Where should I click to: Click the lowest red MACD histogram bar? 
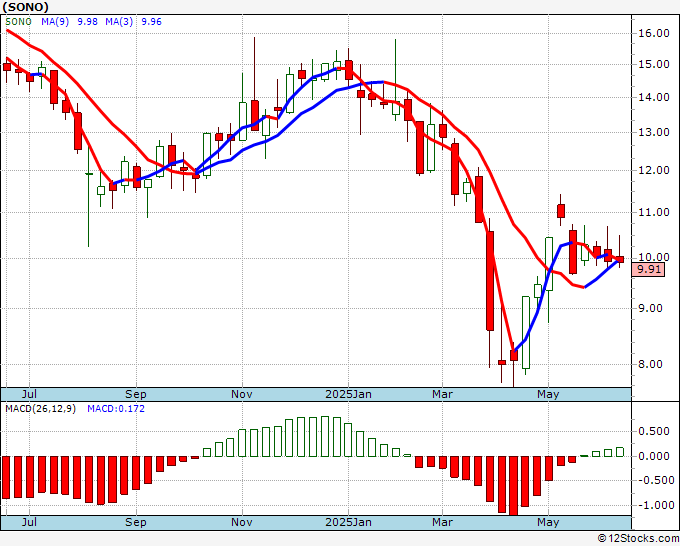(x=513, y=485)
